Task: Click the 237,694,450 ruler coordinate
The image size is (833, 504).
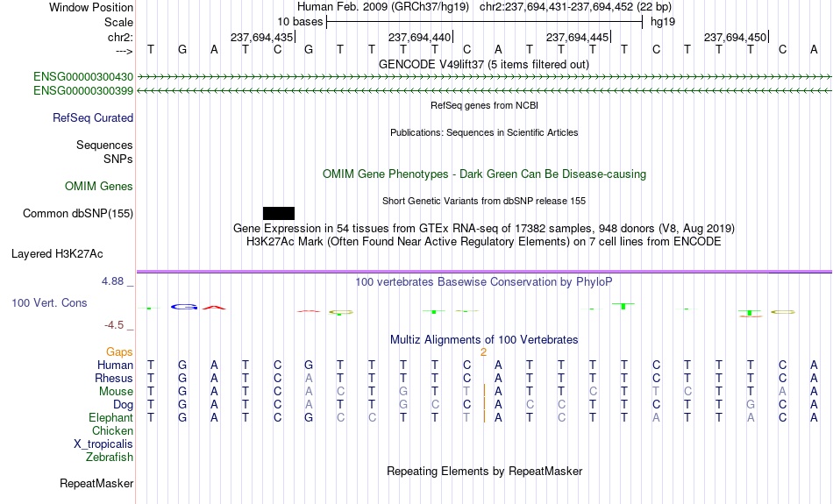Action: coord(736,37)
